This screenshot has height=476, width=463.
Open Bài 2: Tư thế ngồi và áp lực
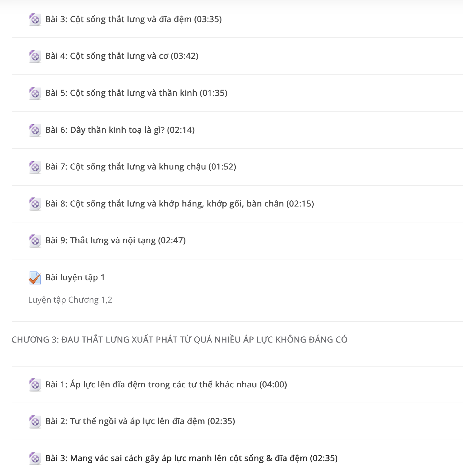click(x=140, y=421)
